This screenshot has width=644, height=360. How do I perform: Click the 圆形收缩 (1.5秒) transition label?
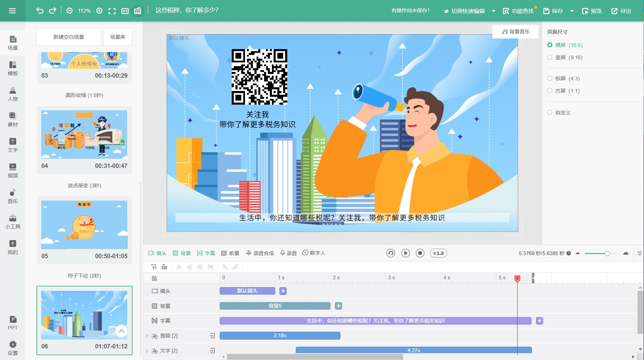pyautogui.click(x=84, y=95)
